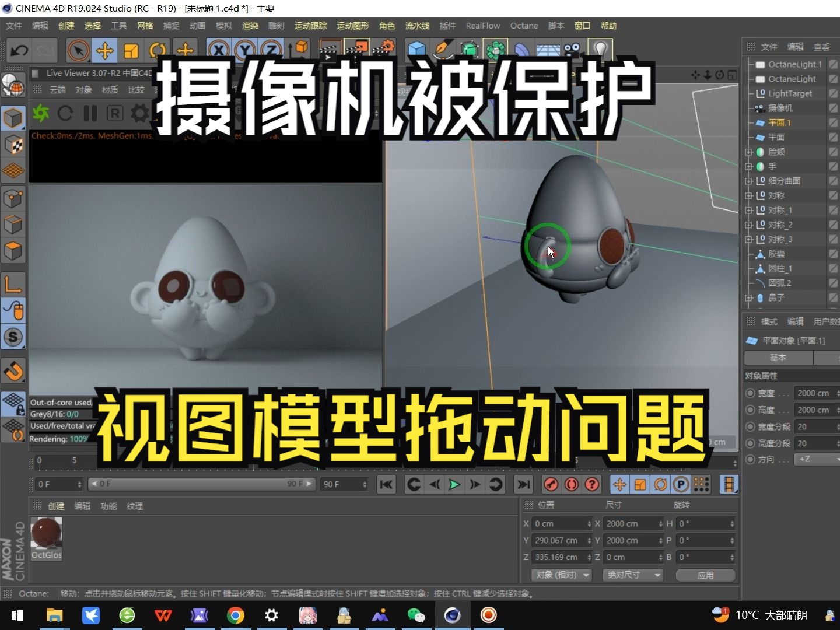This screenshot has width=840, height=630.
Task: Click the X axis lock icon
Action: (219, 51)
